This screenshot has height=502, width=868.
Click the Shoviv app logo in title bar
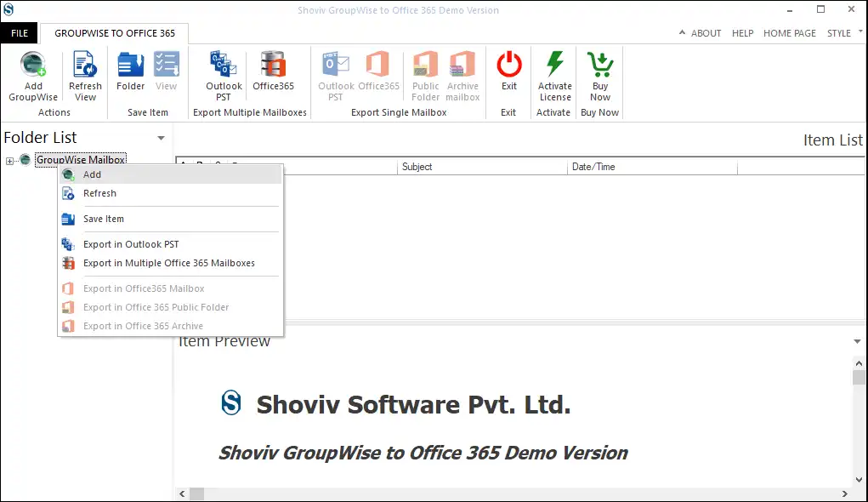pos(9,9)
